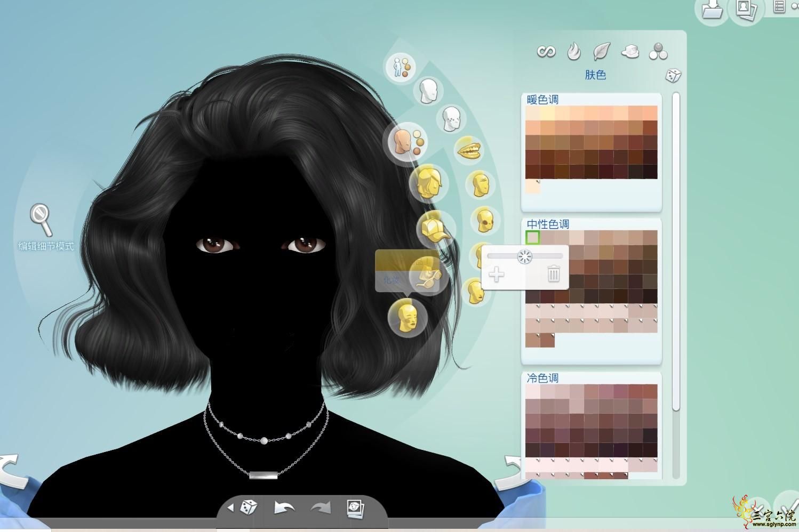Choose the first swatch in 冷色调 grid

533,392
